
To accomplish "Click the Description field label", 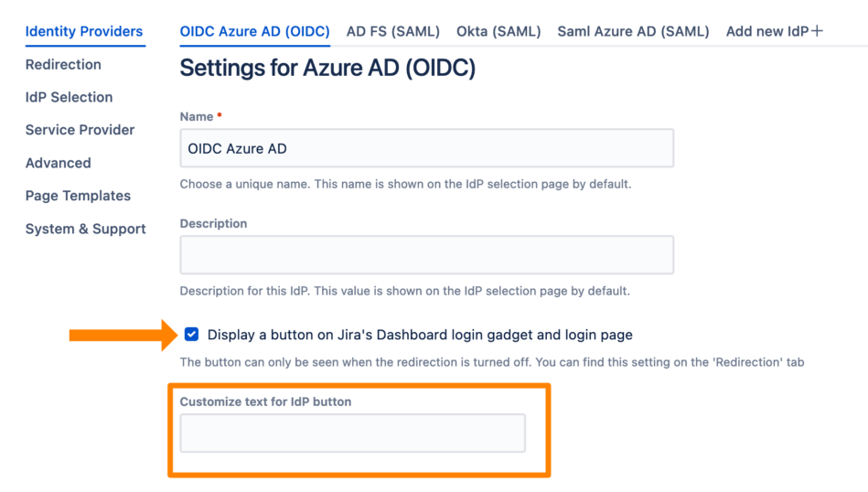I will [x=214, y=223].
